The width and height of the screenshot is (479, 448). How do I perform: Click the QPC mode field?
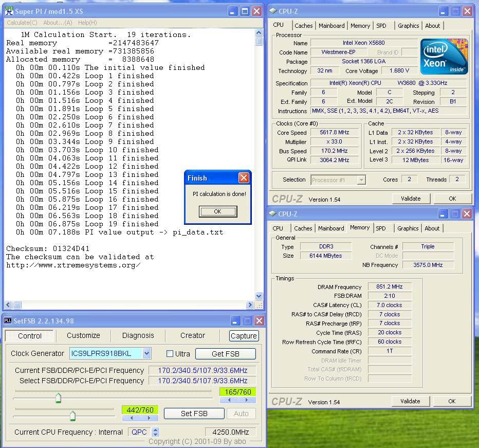click(139, 432)
